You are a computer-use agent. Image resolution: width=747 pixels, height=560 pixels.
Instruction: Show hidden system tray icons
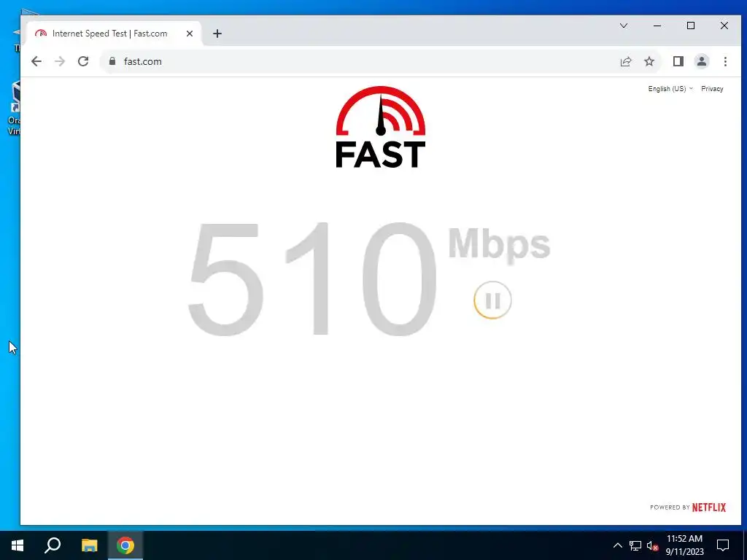click(617, 545)
